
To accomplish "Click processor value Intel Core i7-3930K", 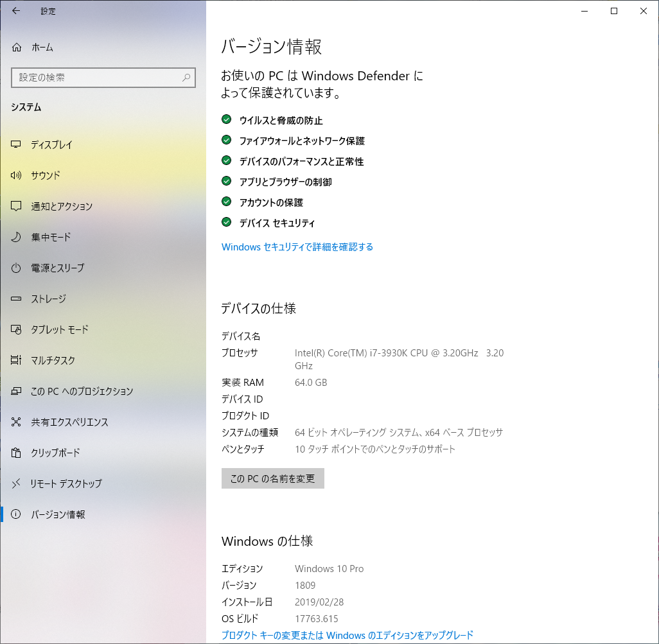I will [x=400, y=359].
